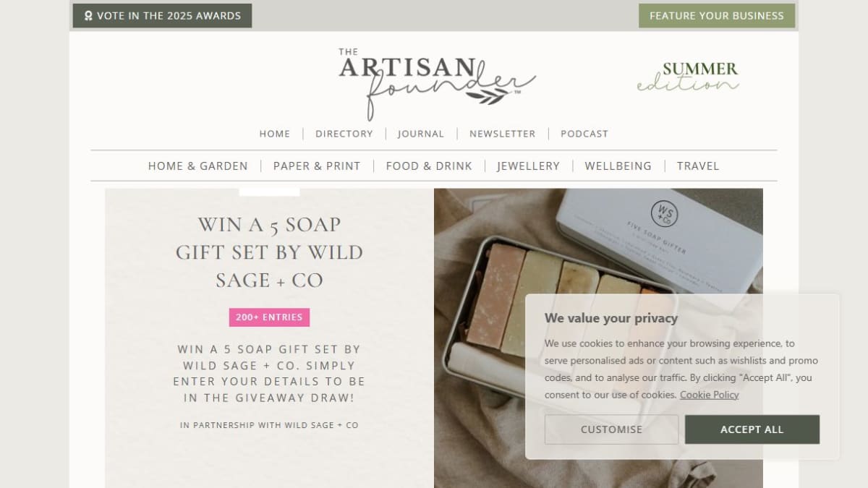
Task: Open the Podcast page
Action: tap(584, 134)
